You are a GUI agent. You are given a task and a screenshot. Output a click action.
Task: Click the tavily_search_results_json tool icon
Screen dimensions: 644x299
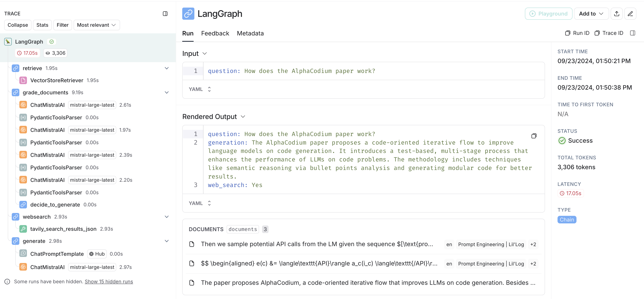[23, 229]
